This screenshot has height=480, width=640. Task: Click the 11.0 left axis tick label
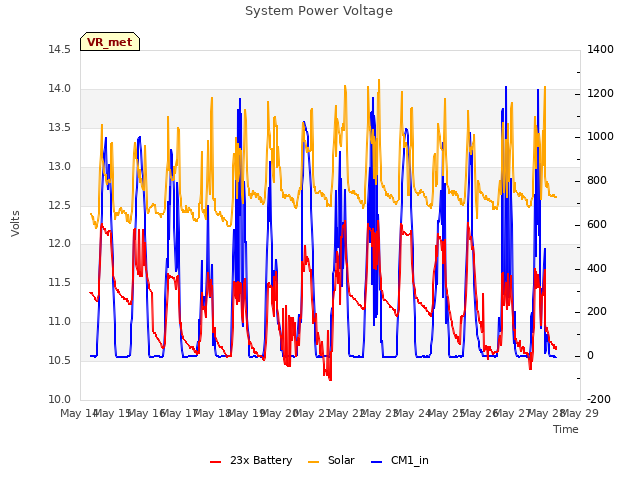pyautogui.click(x=59, y=322)
